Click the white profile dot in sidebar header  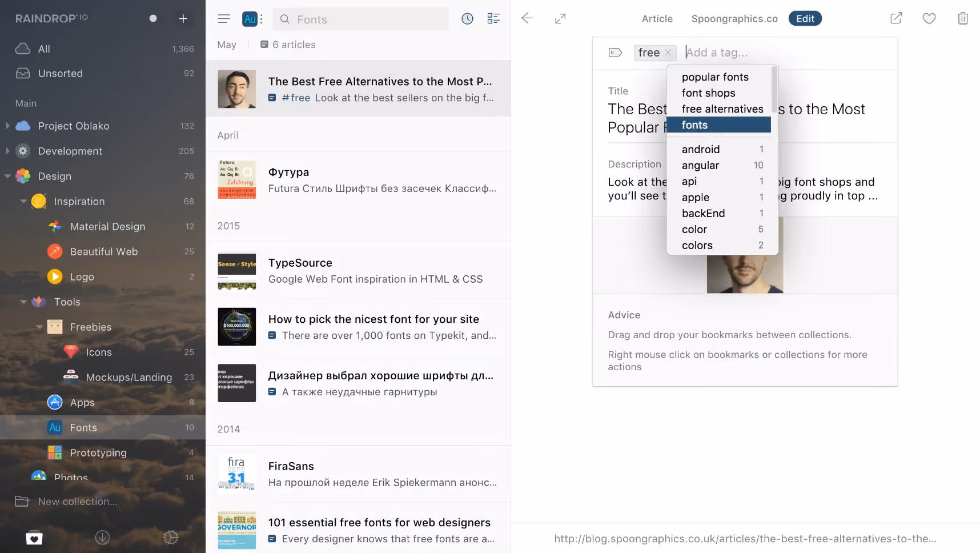[x=153, y=18]
